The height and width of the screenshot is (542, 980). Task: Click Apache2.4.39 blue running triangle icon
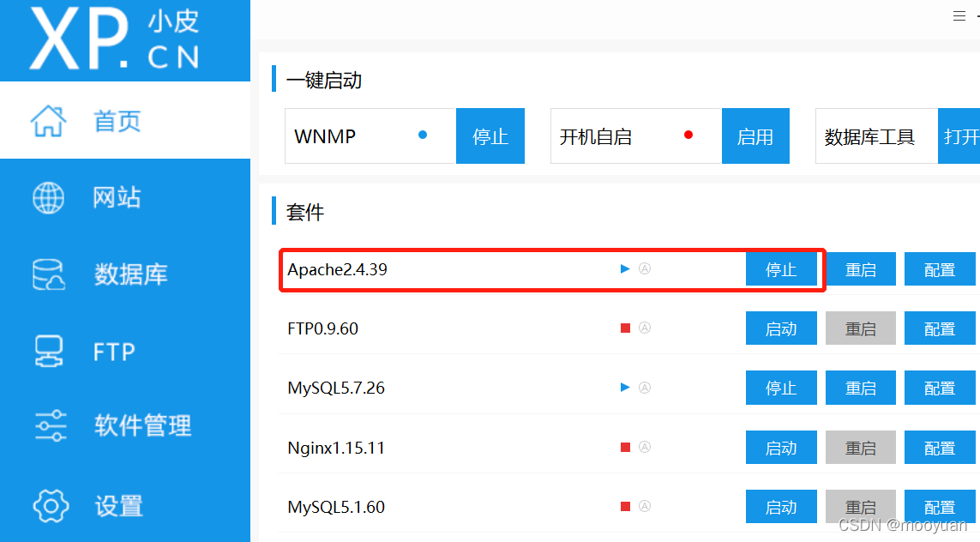pos(624,268)
